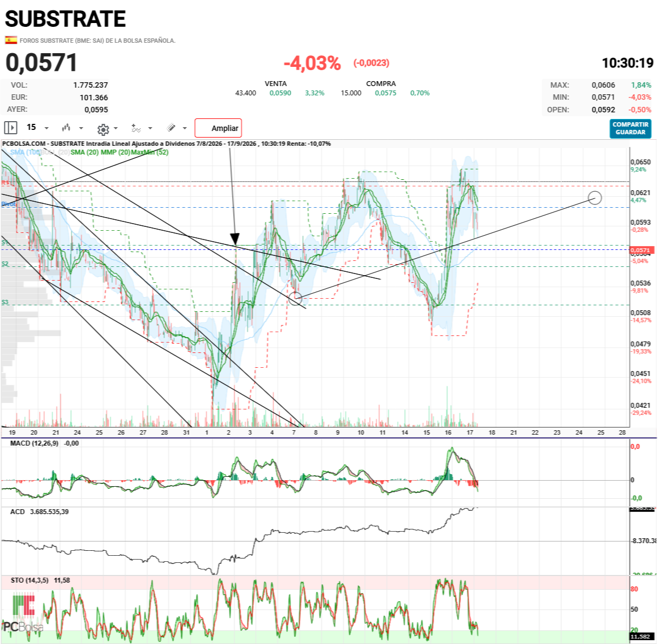Image resolution: width=658 pixels, height=644 pixels.
Task: Click the 0,0508 price axis label
Action: point(640,313)
